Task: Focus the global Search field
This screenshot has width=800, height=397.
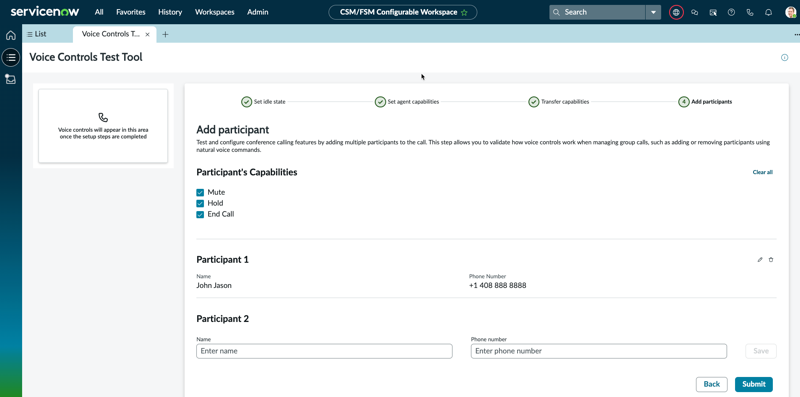Action: pos(597,12)
